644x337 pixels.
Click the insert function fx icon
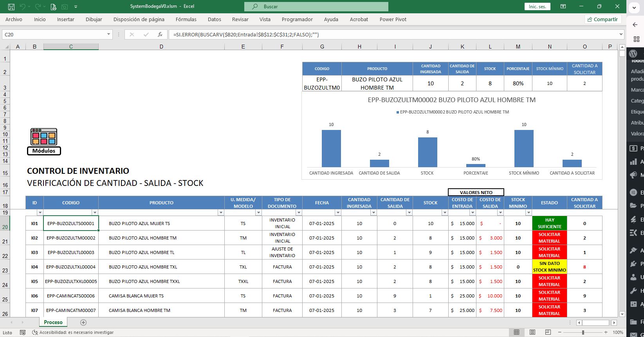[160, 34]
